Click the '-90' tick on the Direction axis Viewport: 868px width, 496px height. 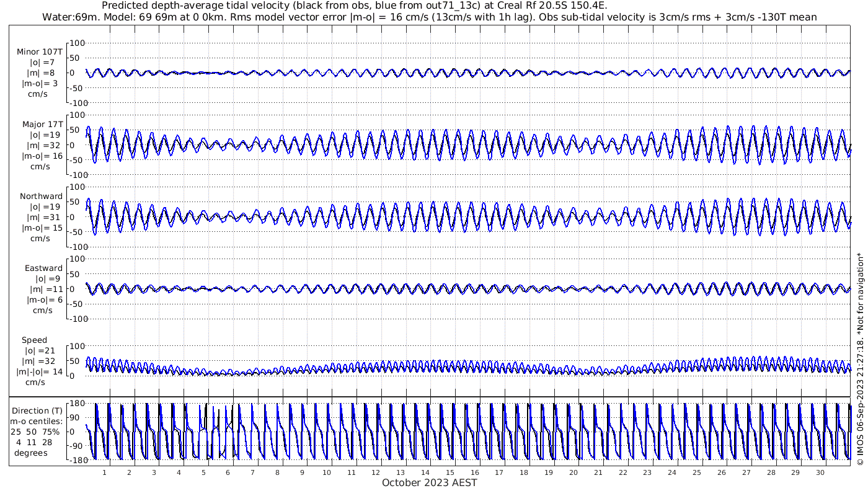coord(76,446)
